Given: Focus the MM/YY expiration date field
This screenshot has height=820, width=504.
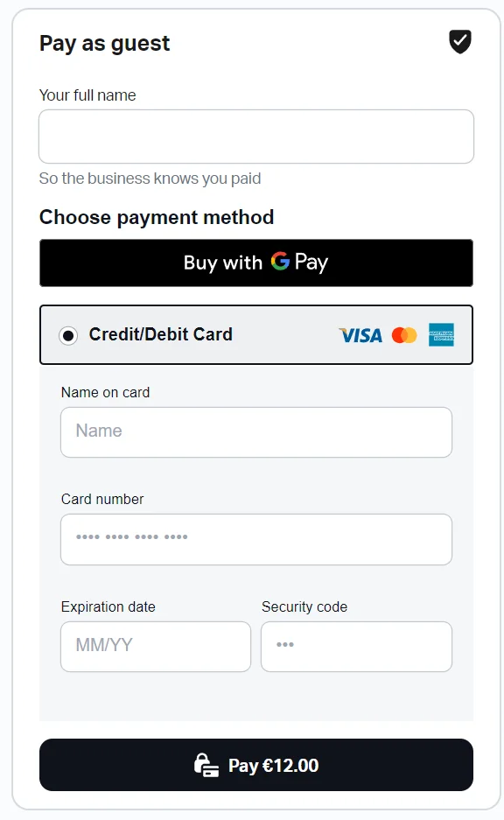Looking at the screenshot, I should pos(156,647).
